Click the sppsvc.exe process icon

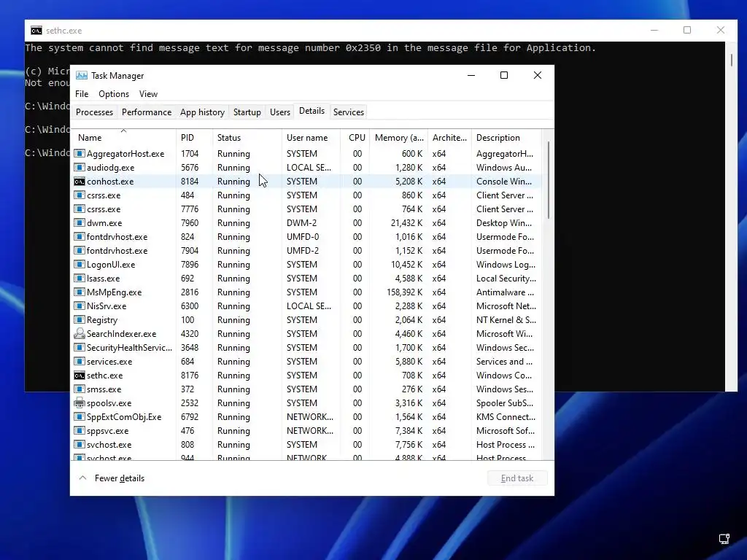click(79, 430)
